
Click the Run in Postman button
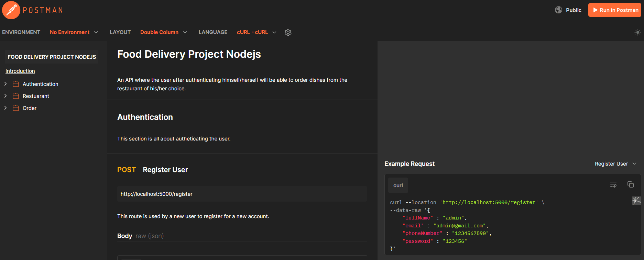click(615, 10)
